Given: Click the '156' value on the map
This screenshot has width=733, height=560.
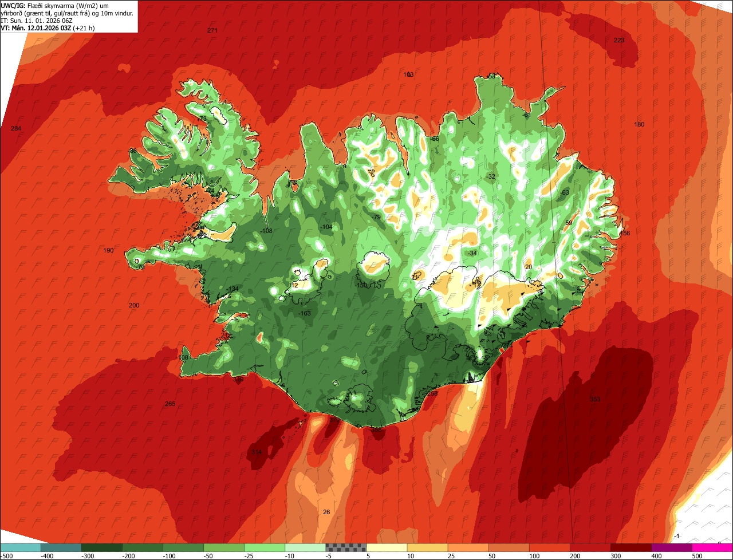Looking at the screenshot, I should 624,233.
